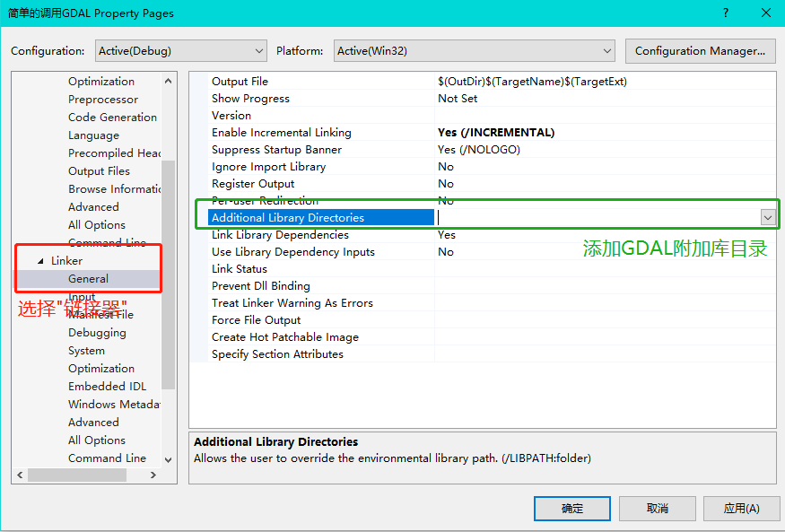The image size is (785, 532).
Task: Select Precompiled Headers tree item
Action: pos(114,153)
